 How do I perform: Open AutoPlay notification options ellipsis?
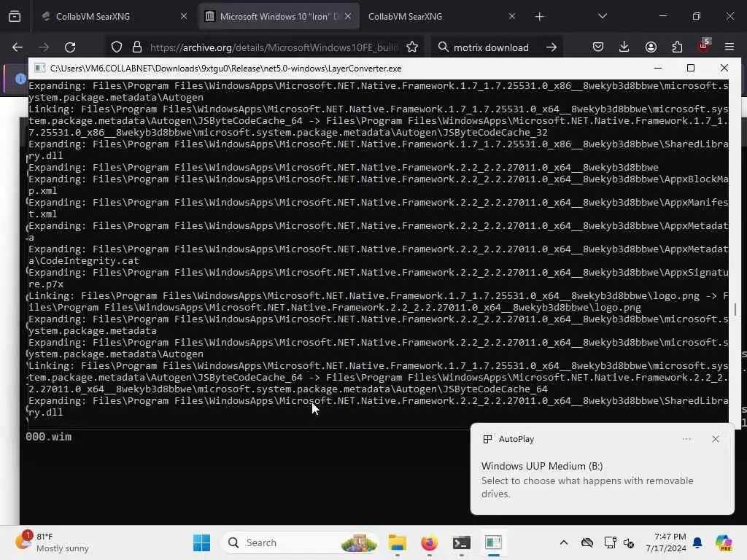[686, 439]
